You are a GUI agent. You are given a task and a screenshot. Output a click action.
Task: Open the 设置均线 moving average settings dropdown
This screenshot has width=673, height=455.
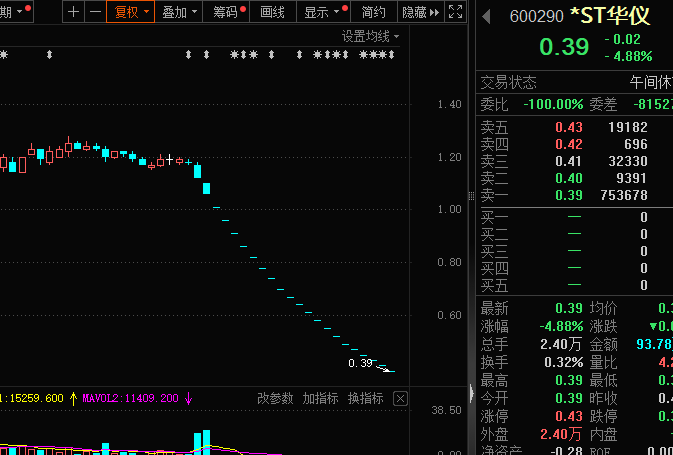[370, 36]
